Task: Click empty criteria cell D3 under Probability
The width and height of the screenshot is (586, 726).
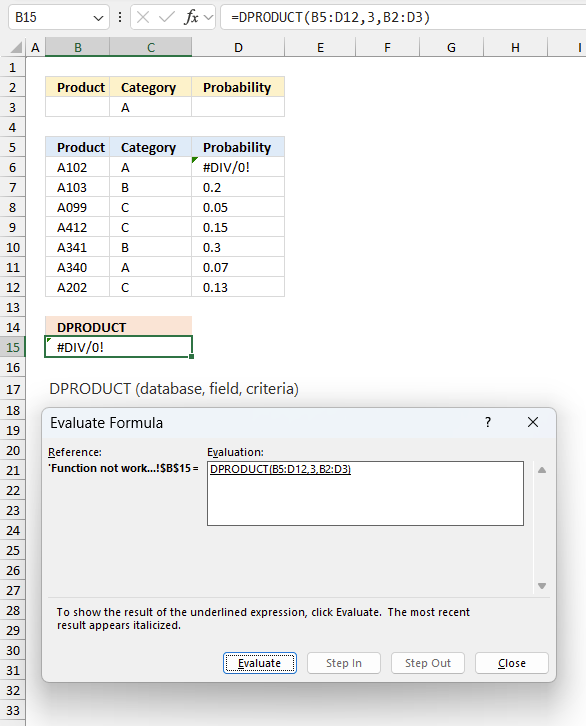Action: [x=238, y=107]
